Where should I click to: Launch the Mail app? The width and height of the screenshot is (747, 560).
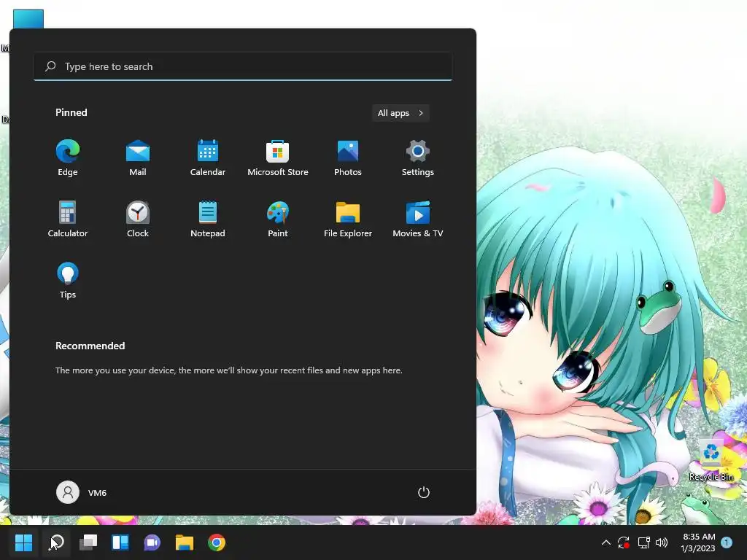click(x=138, y=158)
